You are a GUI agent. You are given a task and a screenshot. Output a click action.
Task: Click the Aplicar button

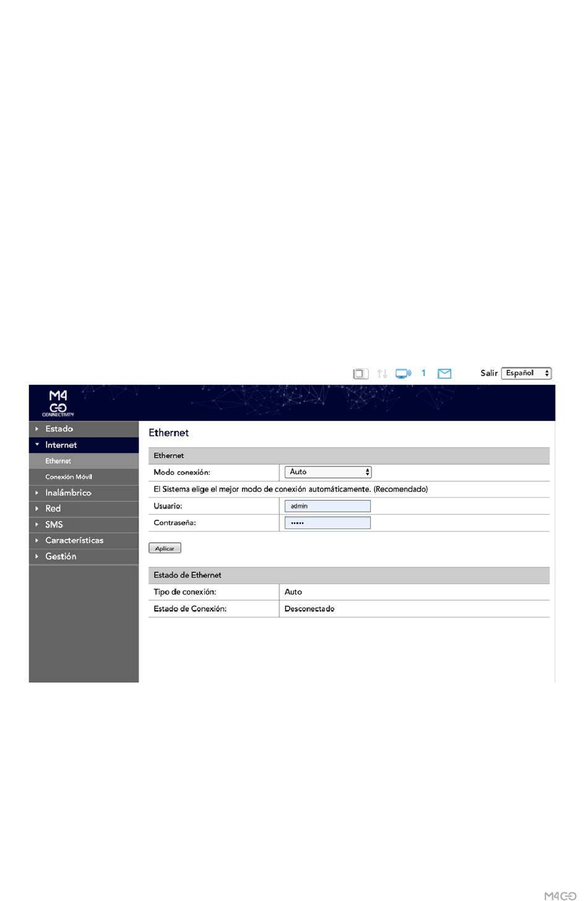(165, 548)
